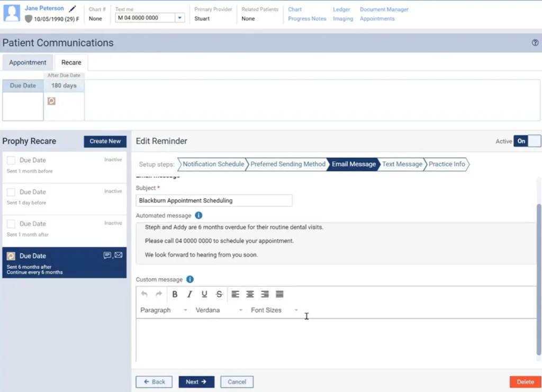Open the Verdana font dropdown
The width and height of the screenshot is (542, 392).
pyautogui.click(x=219, y=310)
